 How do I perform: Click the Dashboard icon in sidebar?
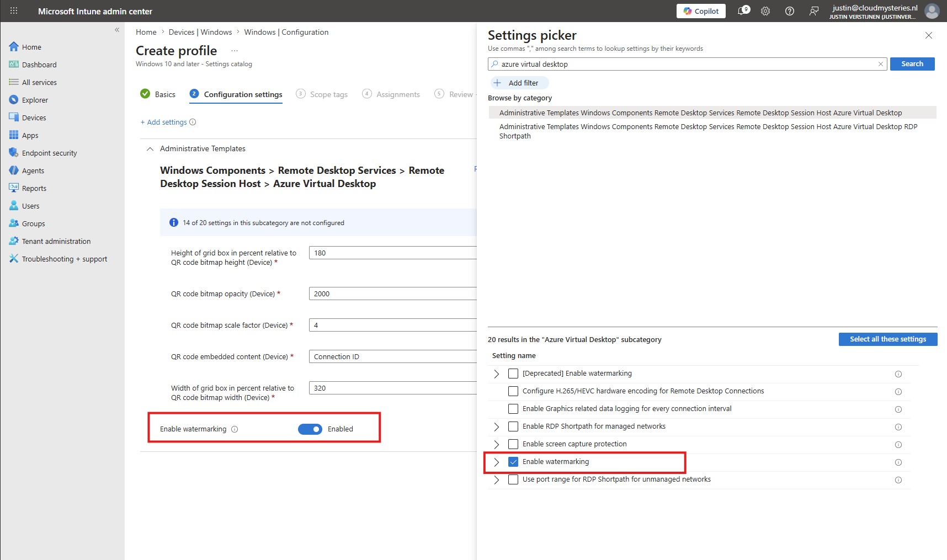14,65
